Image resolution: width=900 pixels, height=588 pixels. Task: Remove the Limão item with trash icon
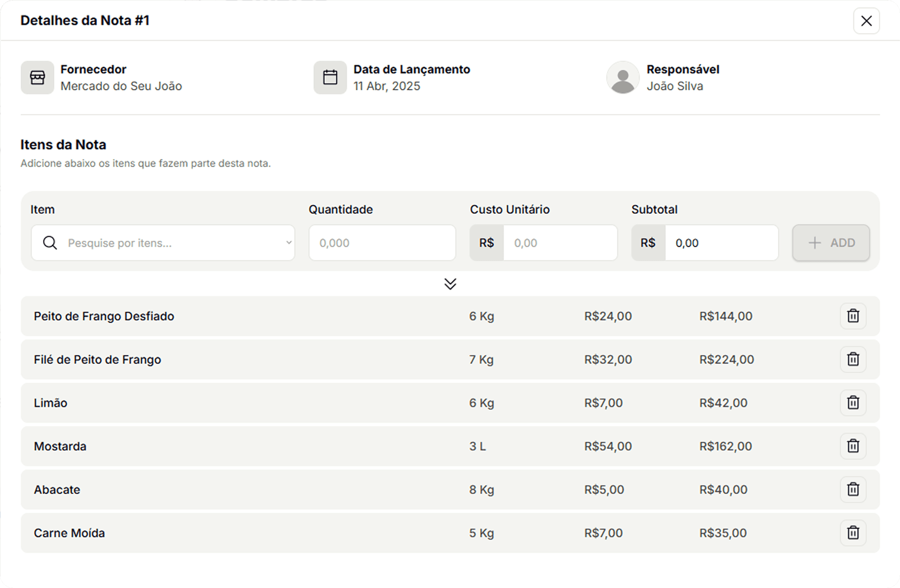point(853,403)
